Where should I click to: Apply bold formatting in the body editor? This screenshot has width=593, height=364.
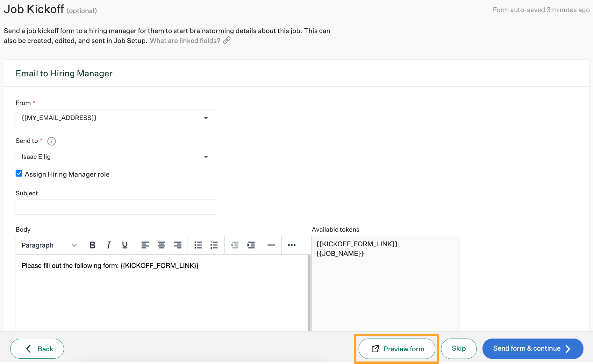click(x=92, y=245)
